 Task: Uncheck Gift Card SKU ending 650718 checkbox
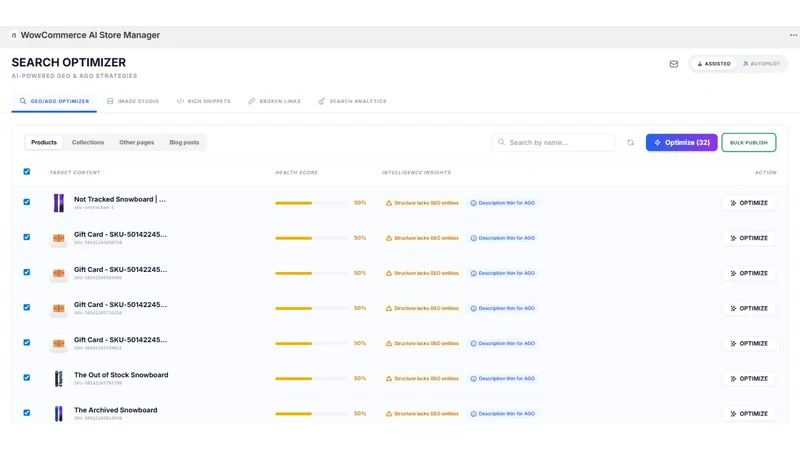[27, 237]
